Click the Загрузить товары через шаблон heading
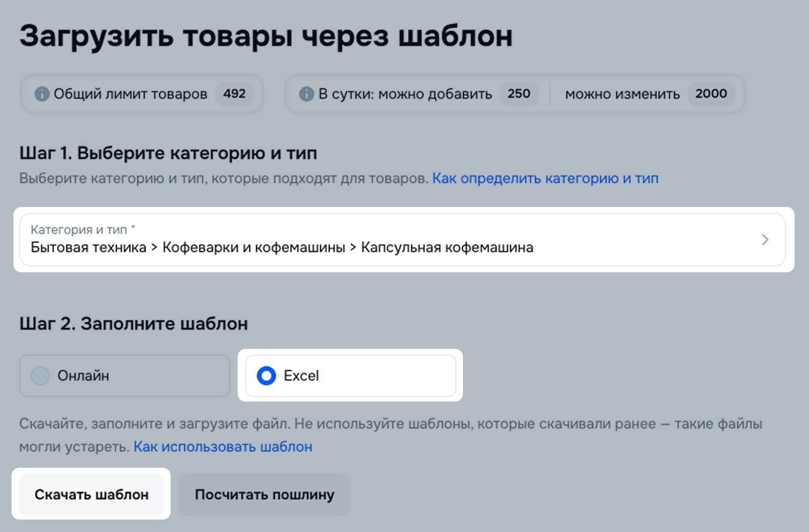 pos(266,36)
